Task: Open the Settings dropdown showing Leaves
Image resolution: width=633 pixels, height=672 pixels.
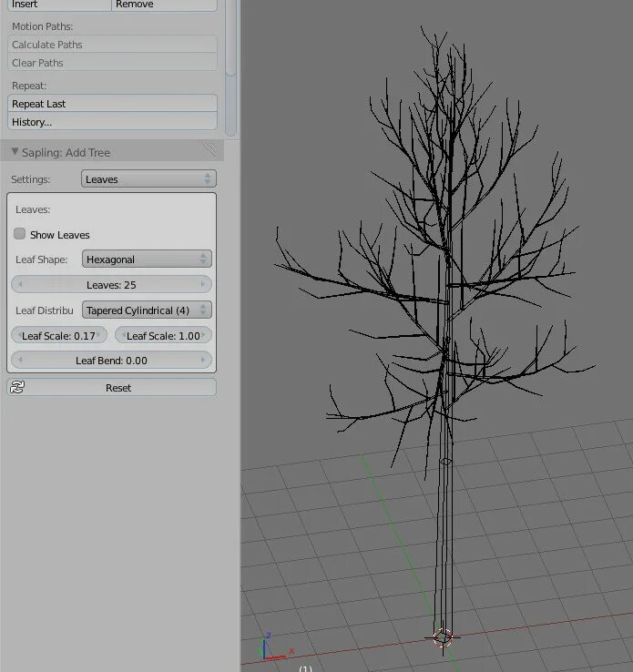Action: [148, 178]
